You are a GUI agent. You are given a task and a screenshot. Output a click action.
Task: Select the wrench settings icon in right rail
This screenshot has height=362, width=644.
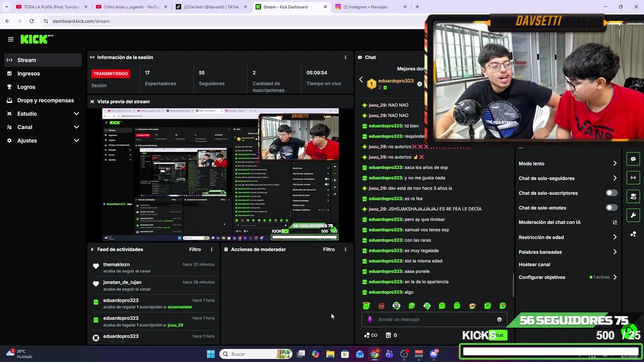pyautogui.click(x=633, y=215)
